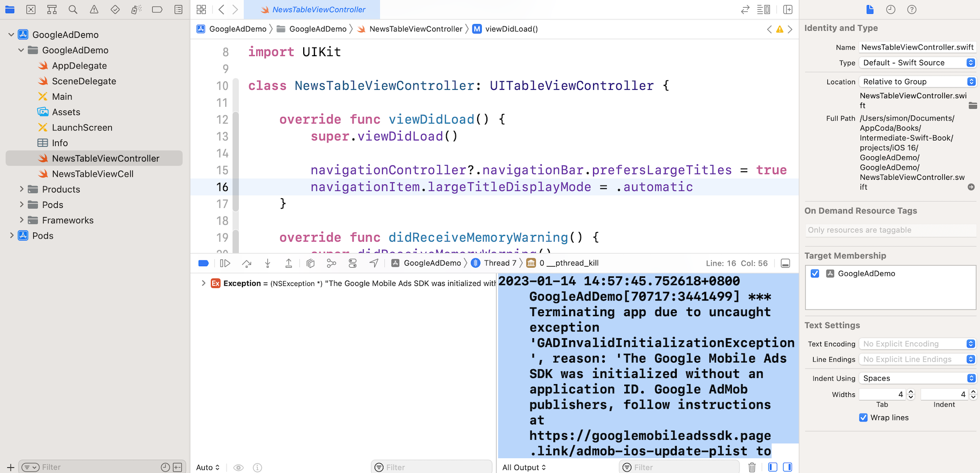Clear console with the trash icon

point(752,467)
